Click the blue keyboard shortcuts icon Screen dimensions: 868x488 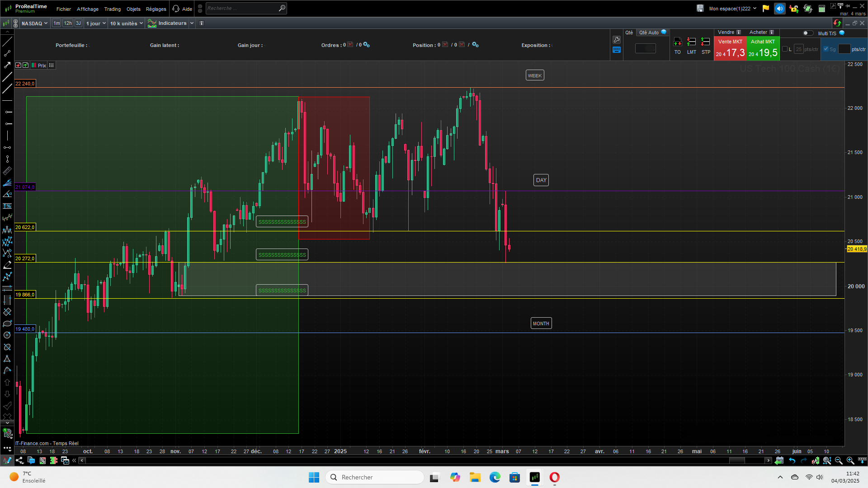(x=617, y=50)
